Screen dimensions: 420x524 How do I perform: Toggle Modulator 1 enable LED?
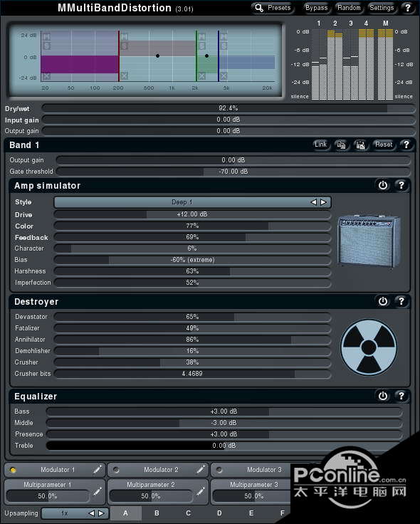[13, 470]
